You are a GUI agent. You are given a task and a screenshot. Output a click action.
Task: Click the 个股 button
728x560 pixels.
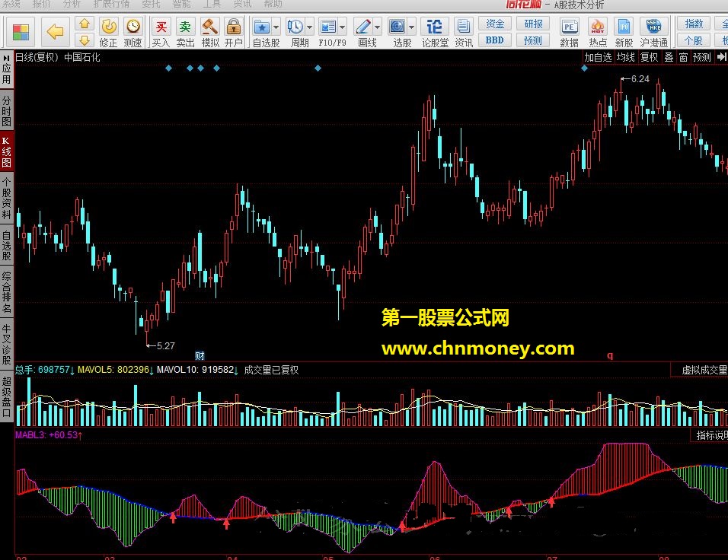(x=694, y=40)
